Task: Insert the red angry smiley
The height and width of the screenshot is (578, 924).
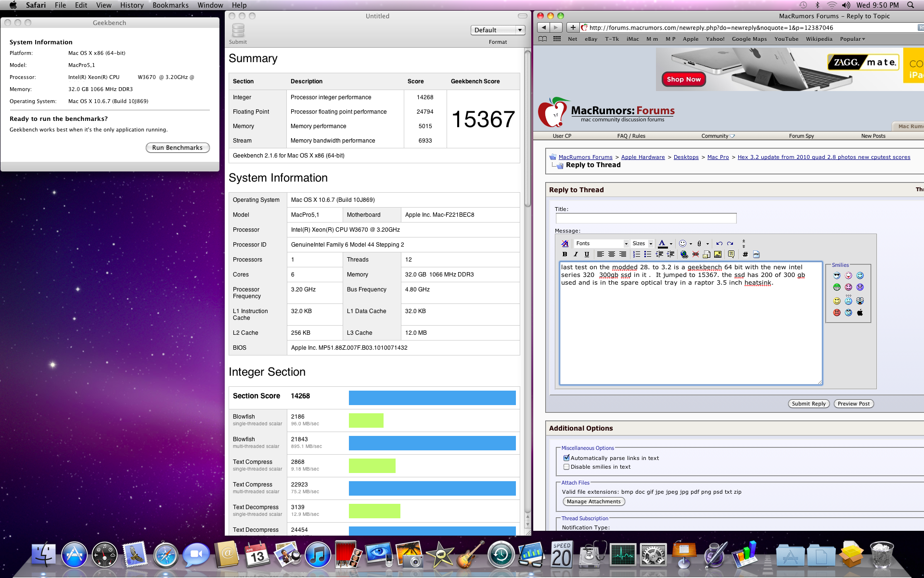Action: [x=837, y=313]
